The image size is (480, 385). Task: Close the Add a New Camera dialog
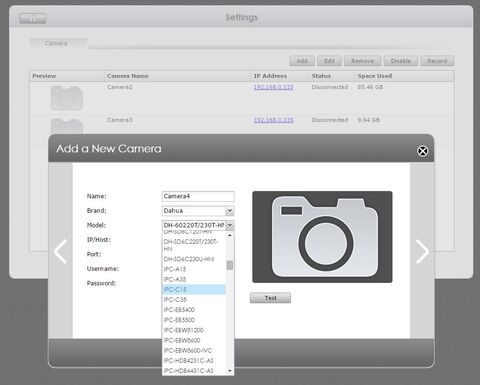pyautogui.click(x=423, y=151)
